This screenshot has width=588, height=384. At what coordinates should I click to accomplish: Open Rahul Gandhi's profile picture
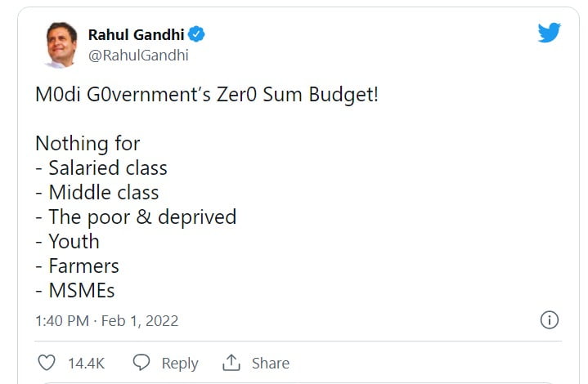coord(61,44)
